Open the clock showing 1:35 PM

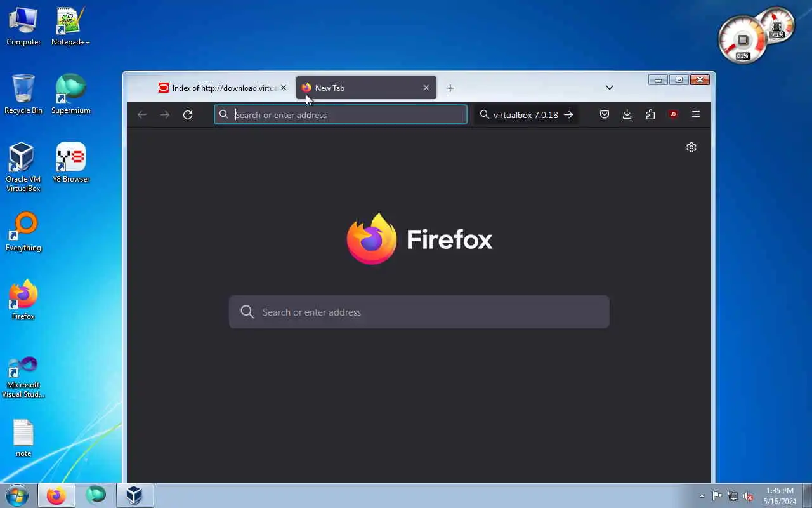click(780, 496)
